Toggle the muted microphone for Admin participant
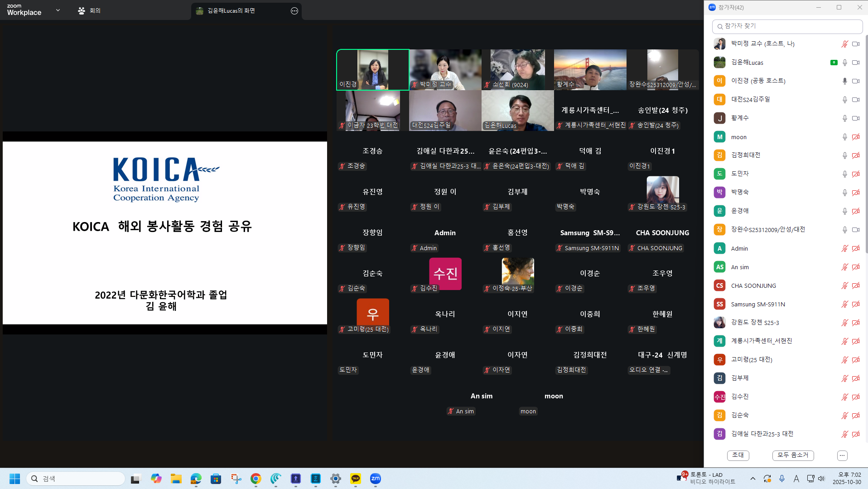 pyautogui.click(x=844, y=248)
